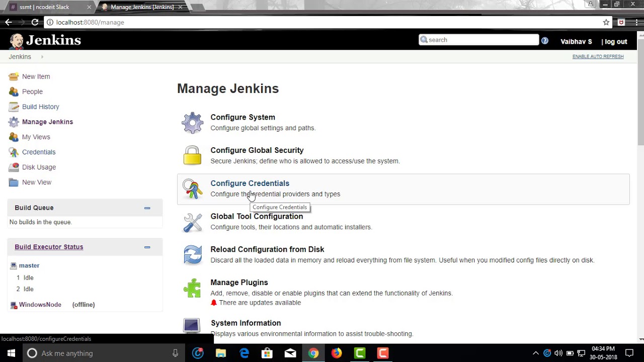
Task: Click the New View folder icon
Action: (14, 182)
